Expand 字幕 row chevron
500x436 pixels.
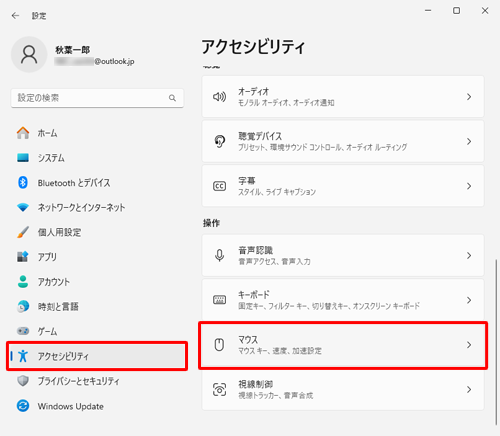[469, 186]
